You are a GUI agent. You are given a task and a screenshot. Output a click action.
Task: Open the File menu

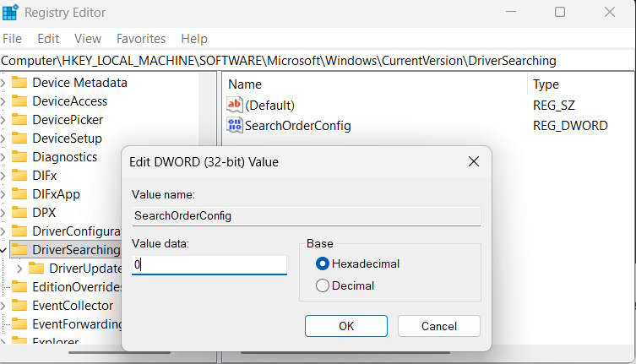point(12,39)
